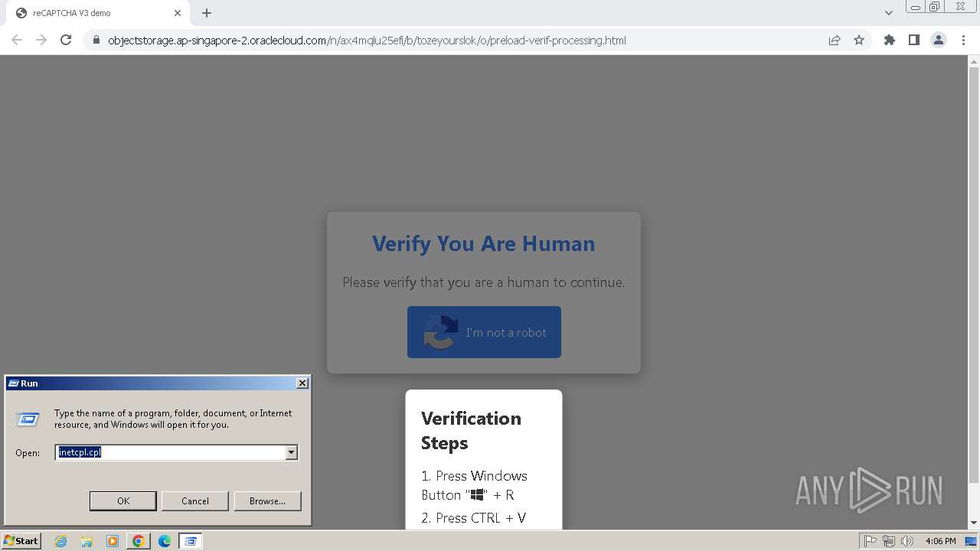Open Windows Media Player from taskbar

tap(113, 541)
